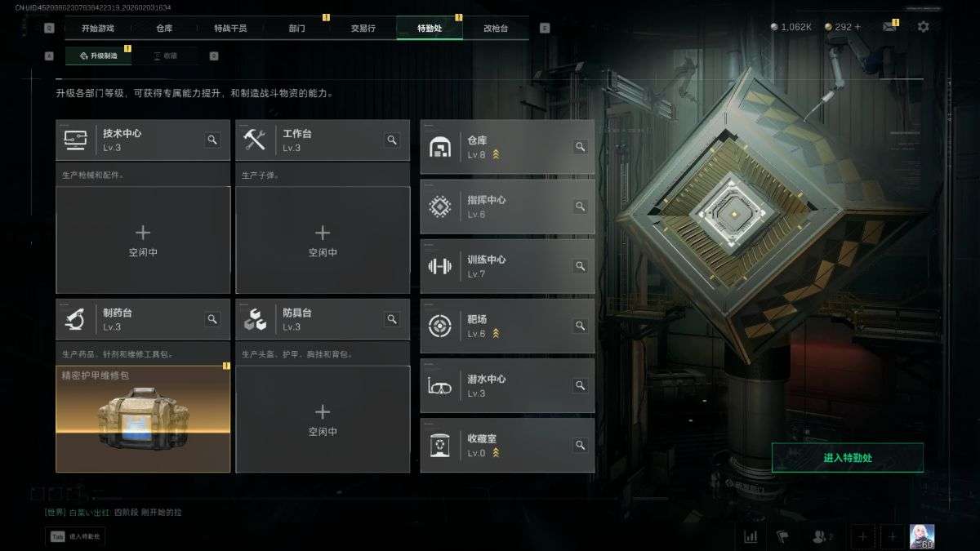Select the 改枪台 tab
980x551 pixels.
click(496, 28)
